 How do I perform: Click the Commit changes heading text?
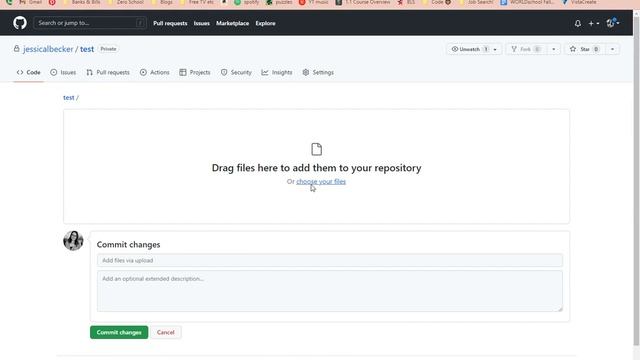[128, 244]
